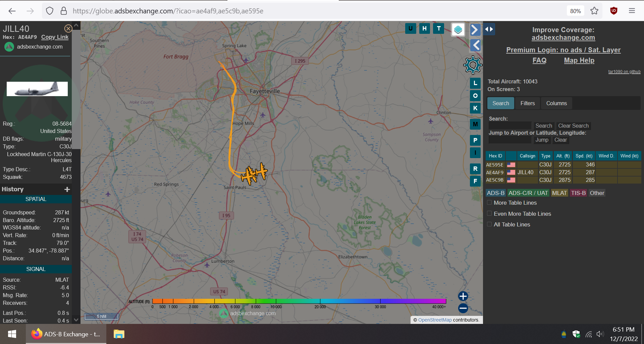Image resolution: width=644 pixels, height=344 pixels.
Task: Click the left-pointing chevron map button
Action: pyautogui.click(x=475, y=45)
